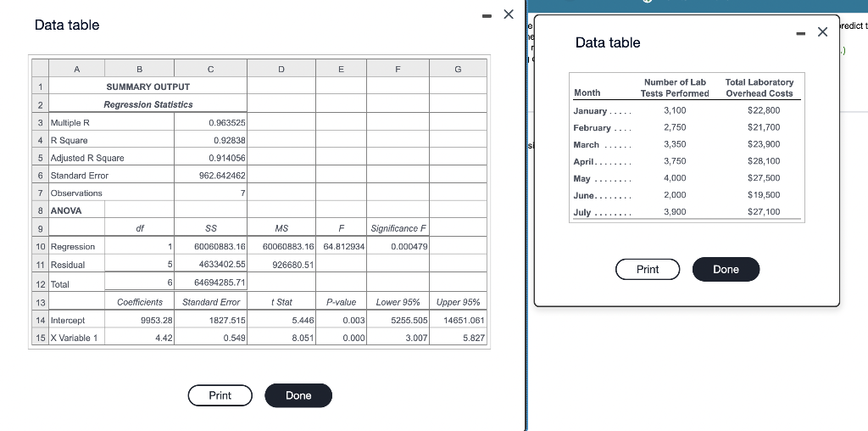Click Print in the regression summary dialog

[220, 395]
